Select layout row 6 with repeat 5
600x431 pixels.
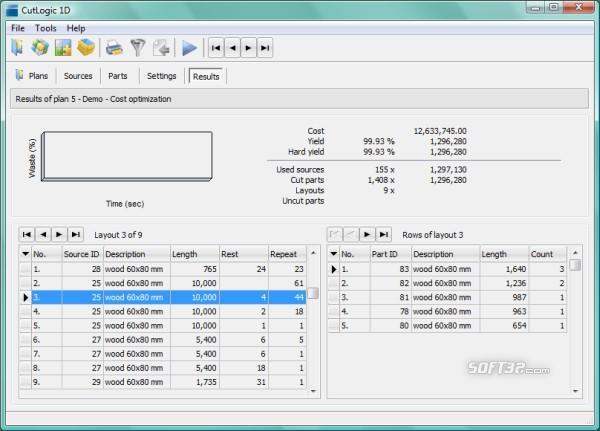tap(163, 340)
